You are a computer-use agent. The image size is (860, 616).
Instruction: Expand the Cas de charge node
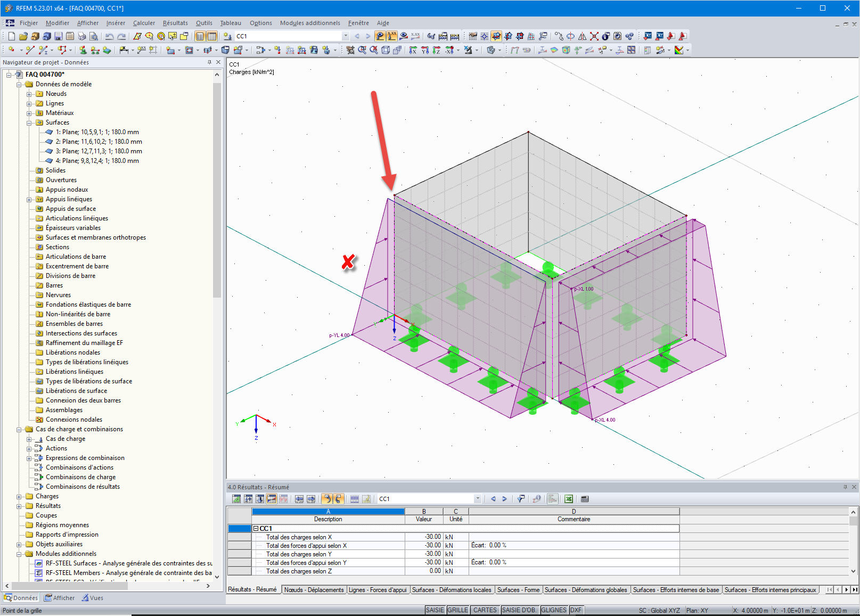click(29, 439)
